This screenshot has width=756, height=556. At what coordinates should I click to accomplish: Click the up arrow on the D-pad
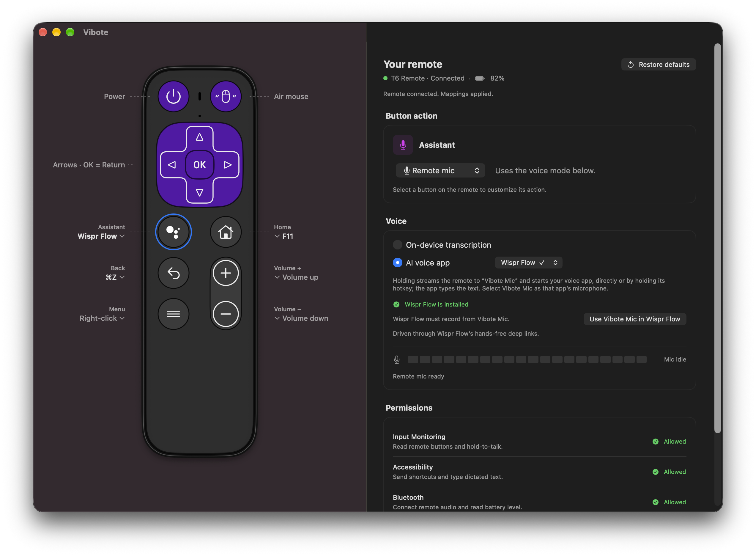click(x=199, y=137)
